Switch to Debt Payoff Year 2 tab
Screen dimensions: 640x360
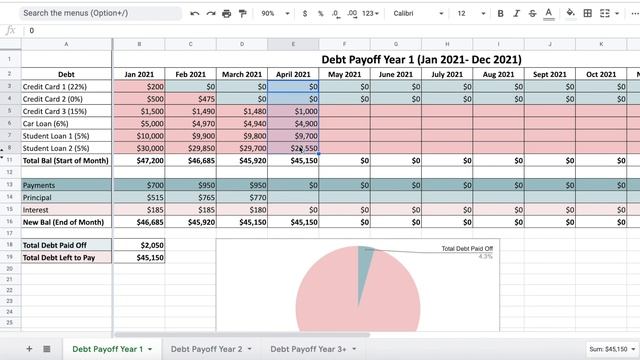pos(207,349)
